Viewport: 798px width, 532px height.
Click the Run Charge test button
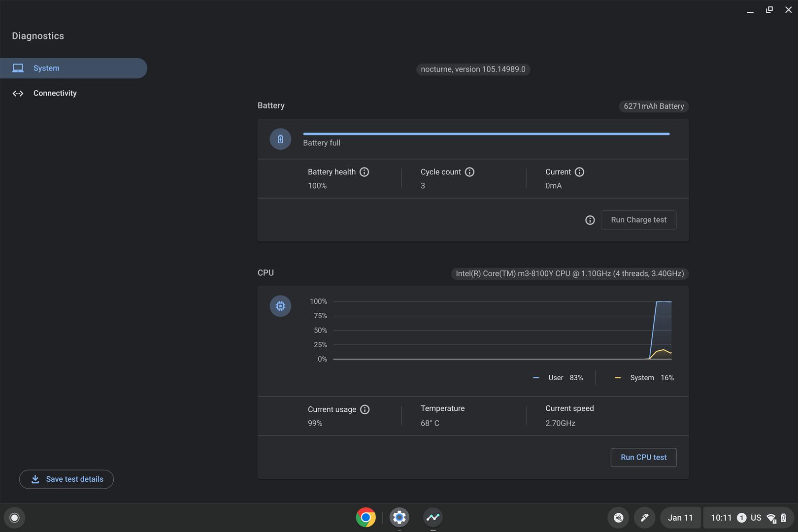(638, 220)
